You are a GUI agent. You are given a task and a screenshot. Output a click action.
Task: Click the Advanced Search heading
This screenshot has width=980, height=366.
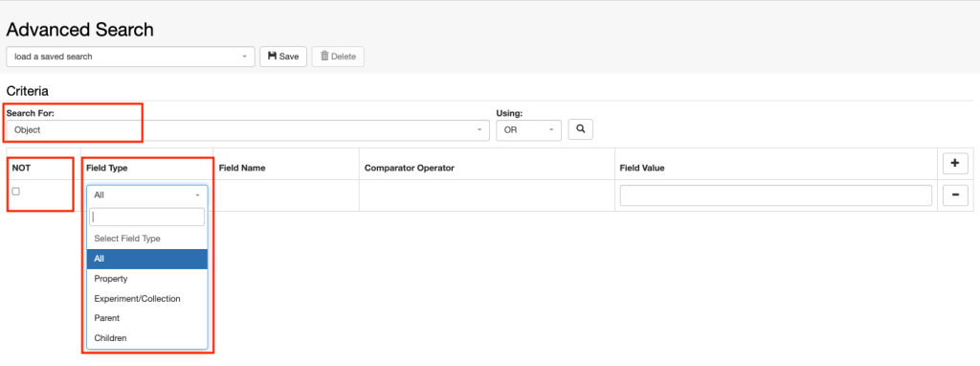(x=80, y=30)
